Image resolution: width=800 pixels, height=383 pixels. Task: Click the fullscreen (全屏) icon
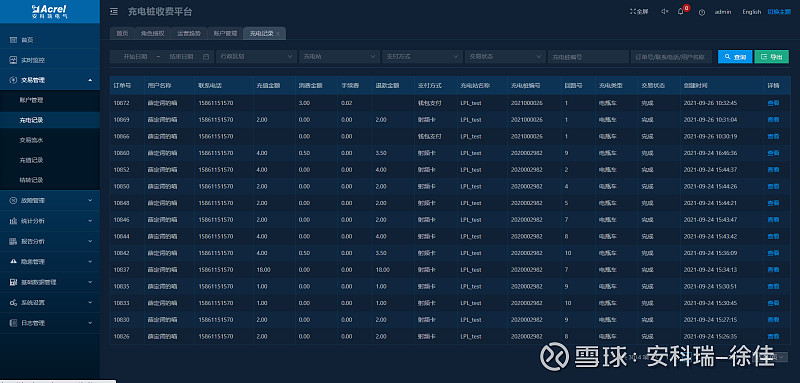pyautogui.click(x=634, y=12)
